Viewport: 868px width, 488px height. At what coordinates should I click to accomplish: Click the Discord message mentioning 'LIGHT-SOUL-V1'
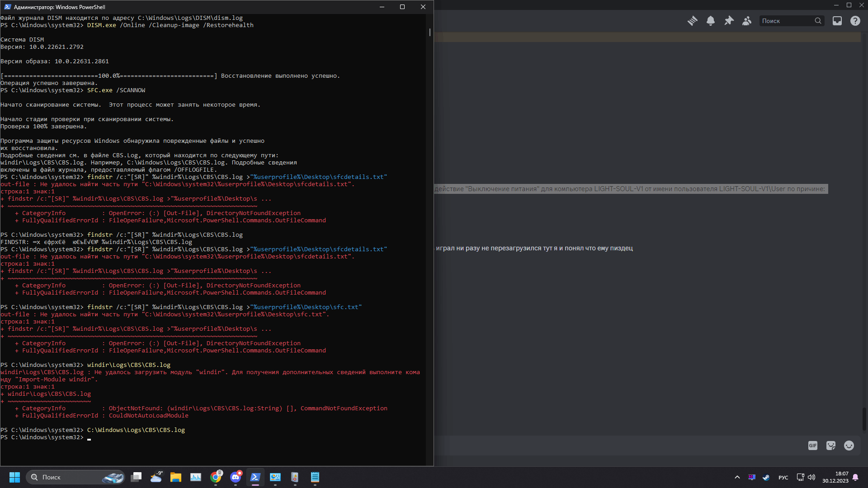click(x=630, y=189)
